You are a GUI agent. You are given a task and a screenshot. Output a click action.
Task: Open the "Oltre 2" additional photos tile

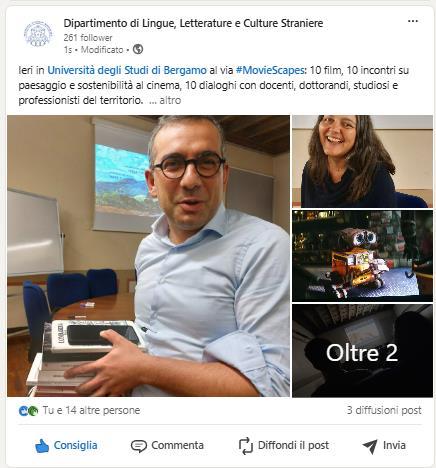(x=362, y=351)
